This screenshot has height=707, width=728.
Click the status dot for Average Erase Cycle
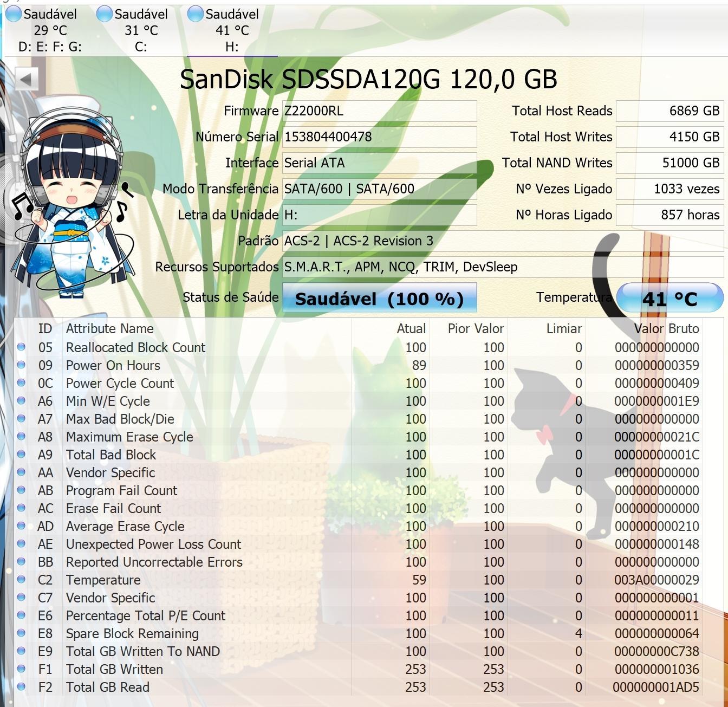point(21,526)
